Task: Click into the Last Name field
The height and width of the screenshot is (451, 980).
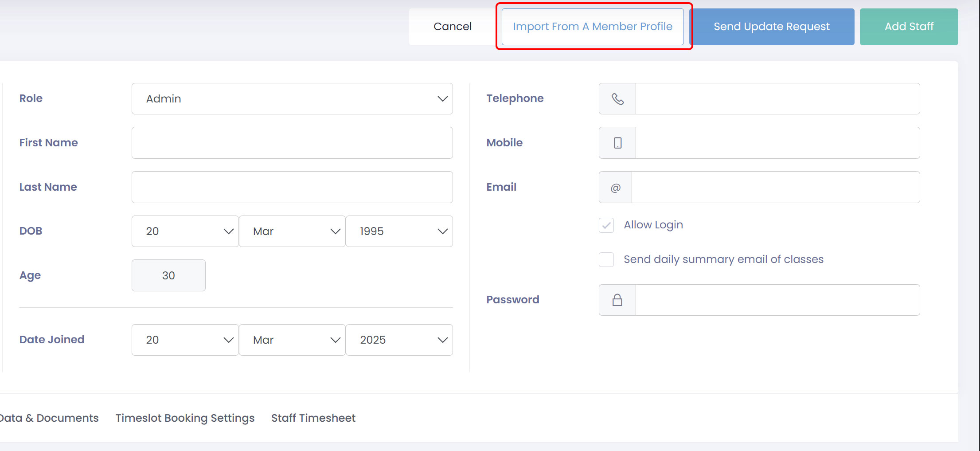Action: pos(292,187)
